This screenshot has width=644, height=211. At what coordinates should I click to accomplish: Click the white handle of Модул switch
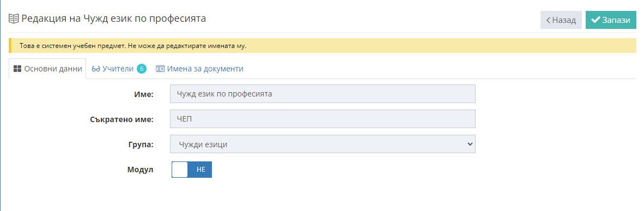tap(179, 170)
